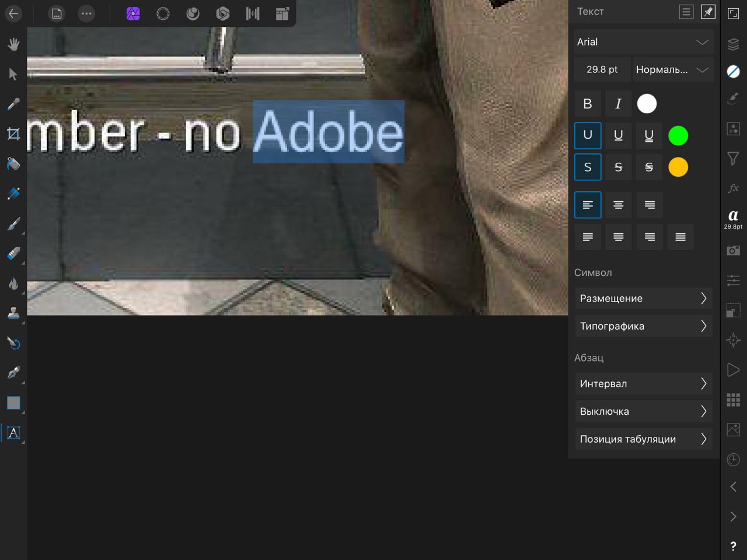Screen dimensions: 747x560
Task: Open the Stock camera studio
Action: [x=734, y=250]
